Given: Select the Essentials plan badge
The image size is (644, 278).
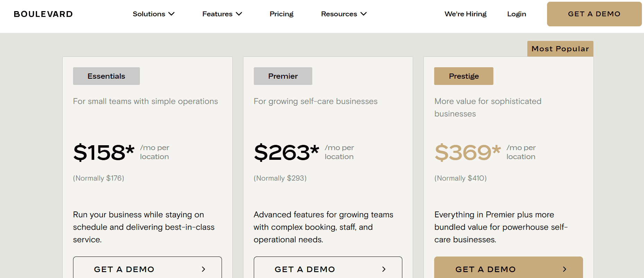Looking at the screenshot, I should tap(106, 76).
